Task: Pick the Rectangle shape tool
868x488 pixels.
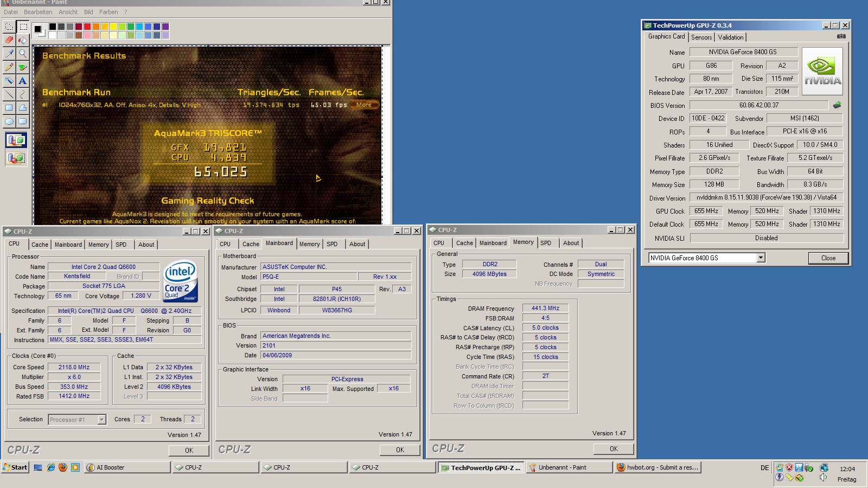Action: click(x=9, y=108)
